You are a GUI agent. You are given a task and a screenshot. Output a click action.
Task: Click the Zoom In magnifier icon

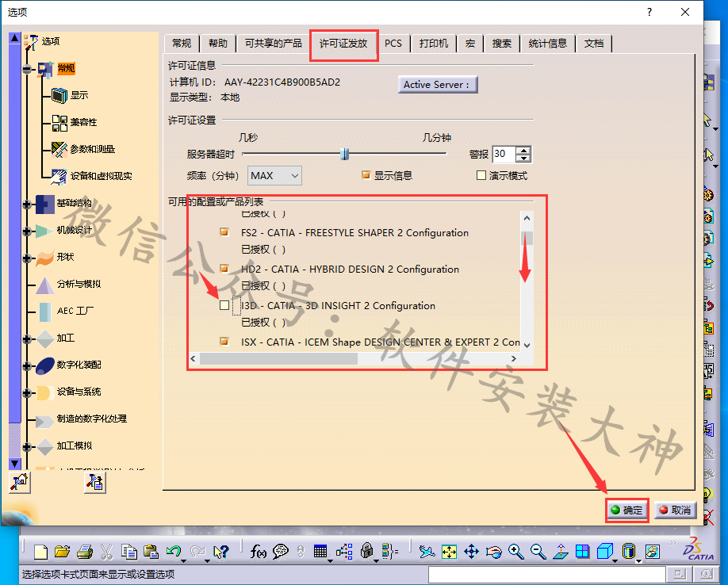[515, 552]
